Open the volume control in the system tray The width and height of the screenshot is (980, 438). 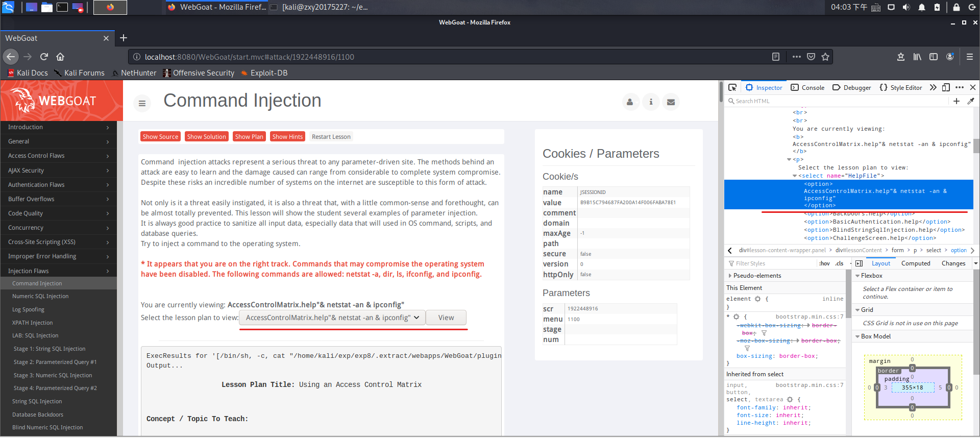click(906, 7)
